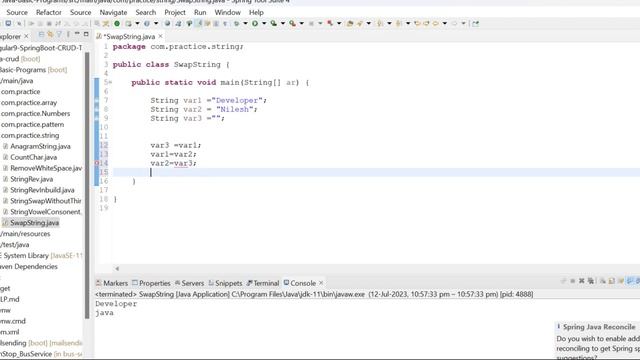Switch to the Terminal tab
The image size is (640, 360).
(x=263, y=283)
